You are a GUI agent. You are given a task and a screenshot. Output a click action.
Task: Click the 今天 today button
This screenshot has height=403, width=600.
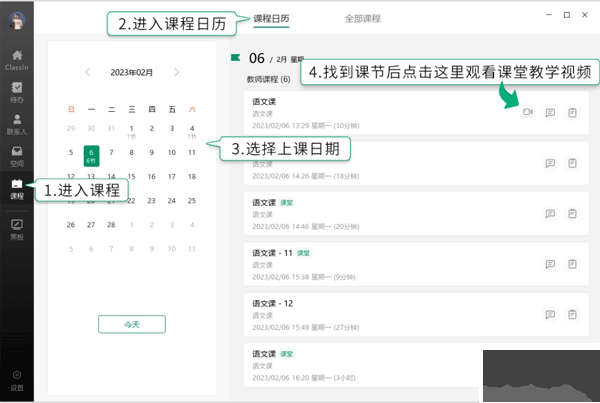click(132, 325)
